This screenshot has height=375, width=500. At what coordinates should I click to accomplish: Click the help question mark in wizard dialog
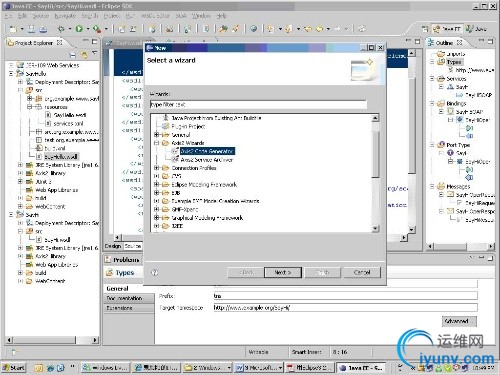154,272
